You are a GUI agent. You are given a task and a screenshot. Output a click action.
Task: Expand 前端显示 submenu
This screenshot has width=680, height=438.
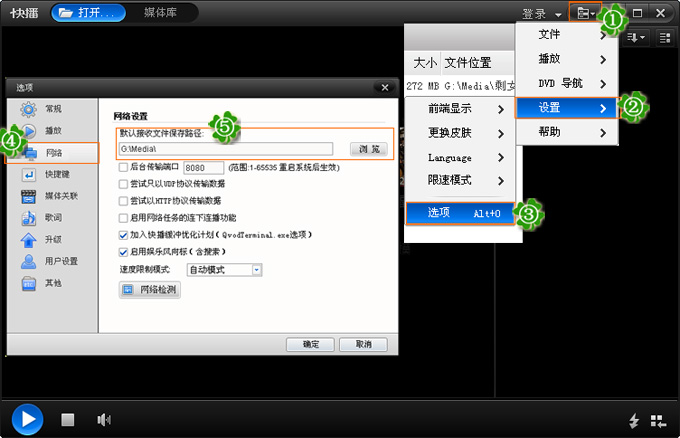[460, 109]
